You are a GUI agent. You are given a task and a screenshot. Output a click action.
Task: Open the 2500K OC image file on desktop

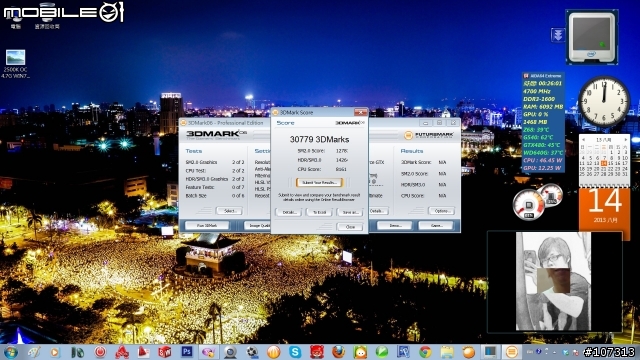click(x=15, y=64)
